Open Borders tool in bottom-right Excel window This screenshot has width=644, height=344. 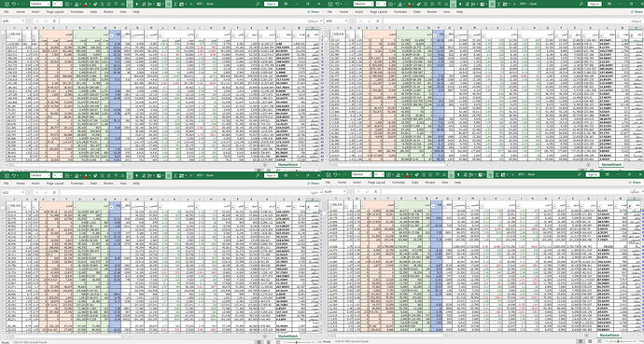tap(388, 174)
